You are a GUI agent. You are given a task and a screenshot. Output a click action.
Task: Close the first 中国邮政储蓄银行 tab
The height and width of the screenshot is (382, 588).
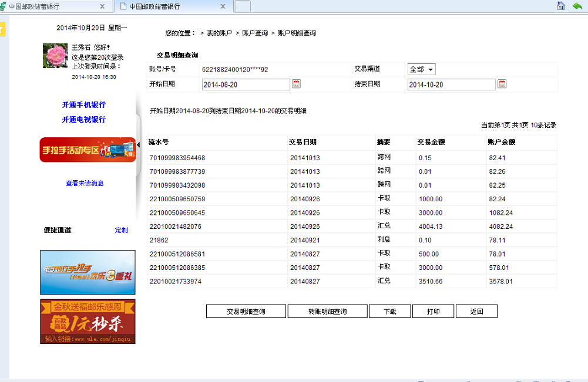[102, 6]
